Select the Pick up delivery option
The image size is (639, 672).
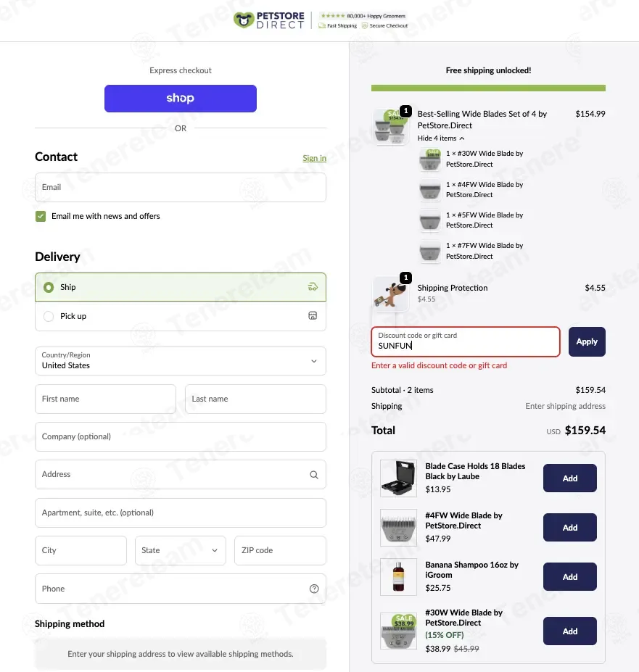click(49, 316)
